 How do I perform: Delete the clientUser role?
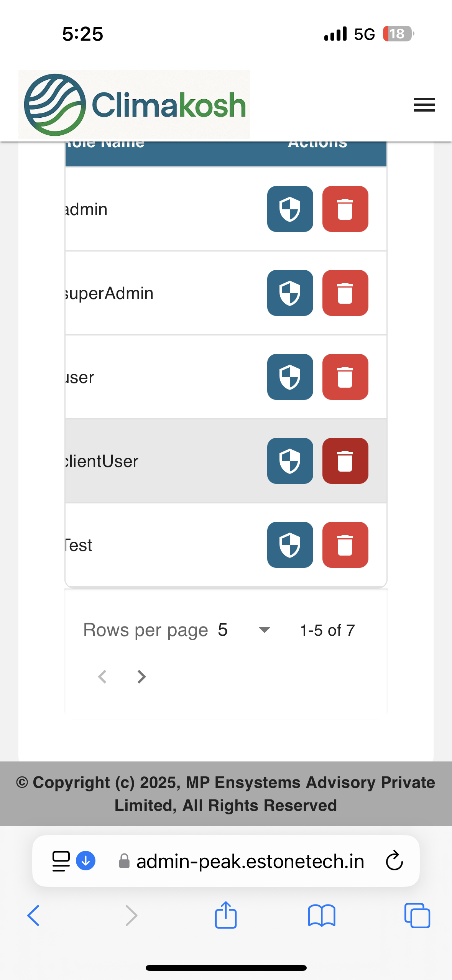[345, 461]
